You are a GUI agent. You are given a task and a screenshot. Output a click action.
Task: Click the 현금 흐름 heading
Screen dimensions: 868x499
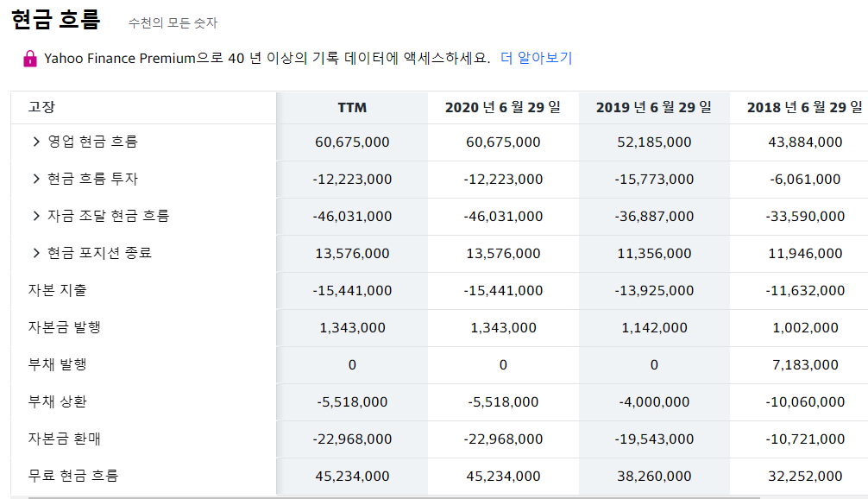point(56,19)
